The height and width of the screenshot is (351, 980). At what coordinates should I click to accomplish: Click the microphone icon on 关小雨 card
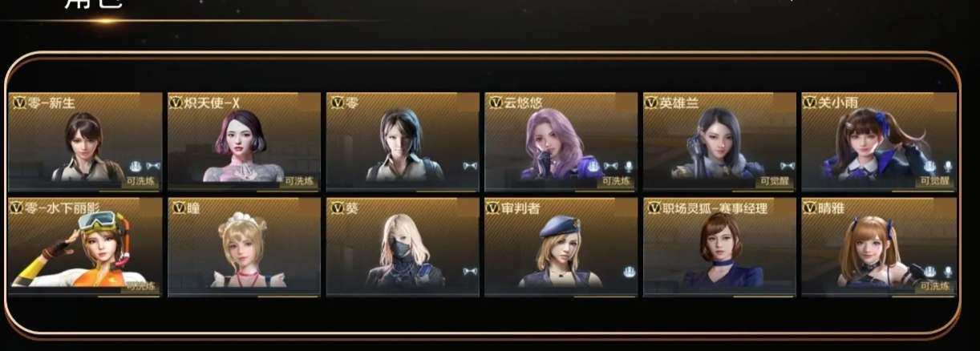[x=947, y=167]
